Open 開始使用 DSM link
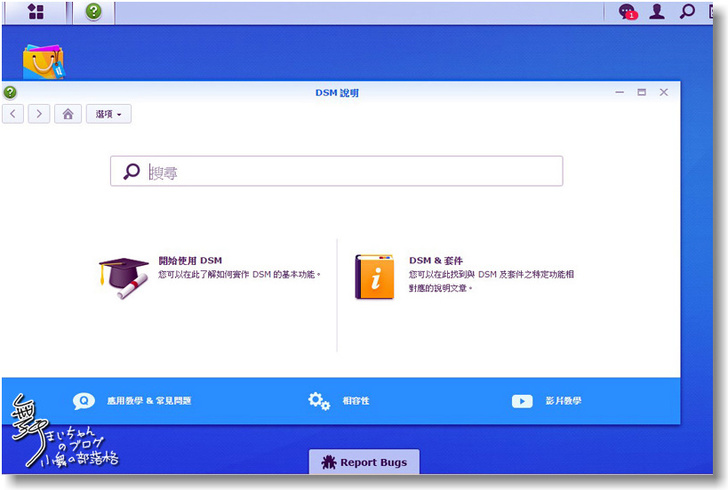 190,261
